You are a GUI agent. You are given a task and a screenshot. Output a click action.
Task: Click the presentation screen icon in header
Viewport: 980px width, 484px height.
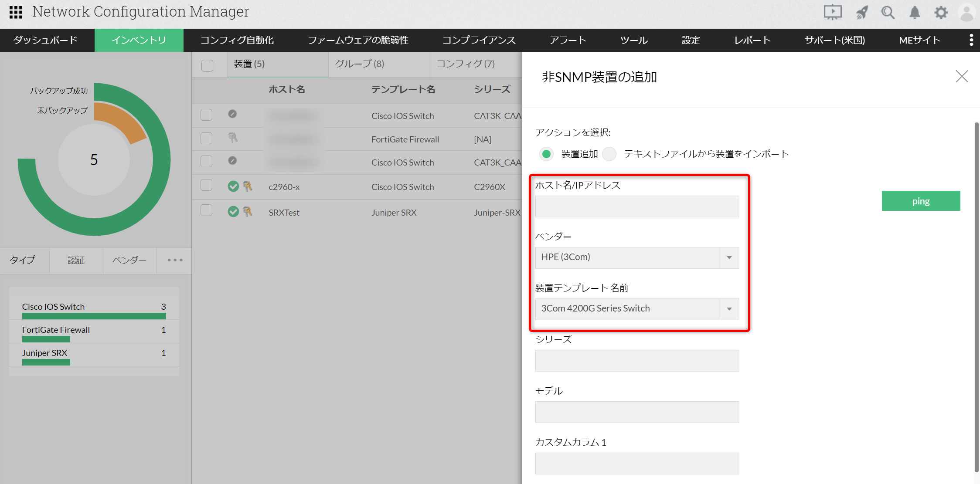[832, 12]
